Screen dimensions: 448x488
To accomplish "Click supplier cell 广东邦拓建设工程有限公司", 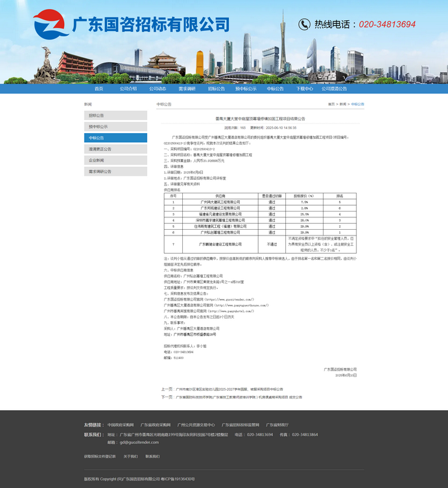I will tap(220, 208).
